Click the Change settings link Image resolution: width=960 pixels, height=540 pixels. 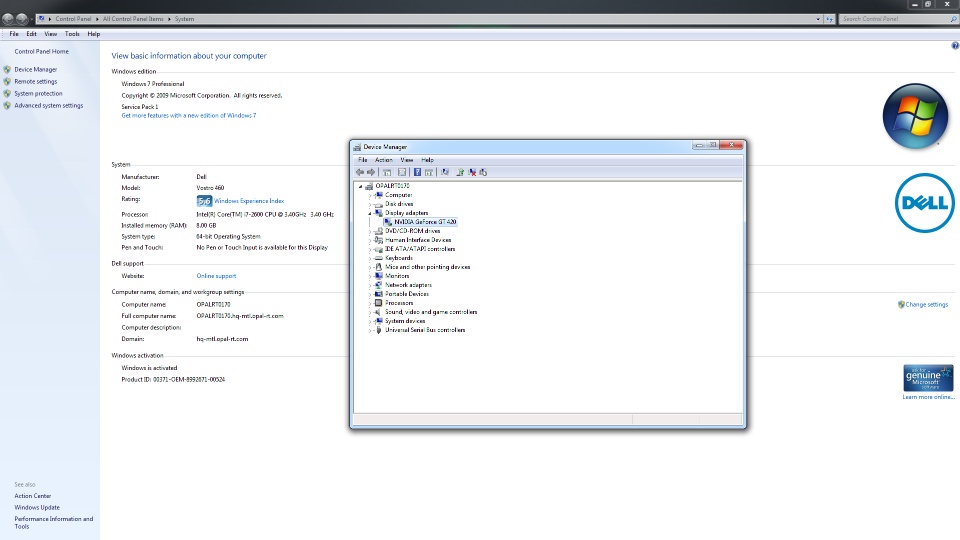click(926, 304)
